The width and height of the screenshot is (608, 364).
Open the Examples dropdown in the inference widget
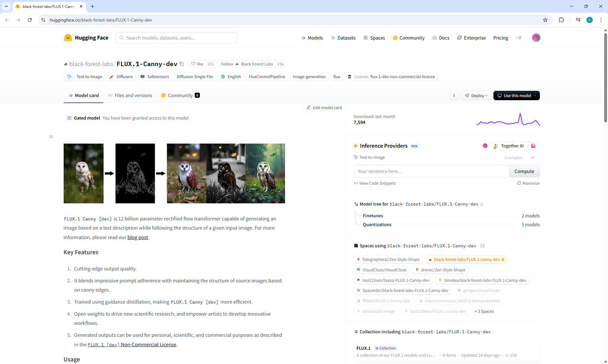(519, 157)
